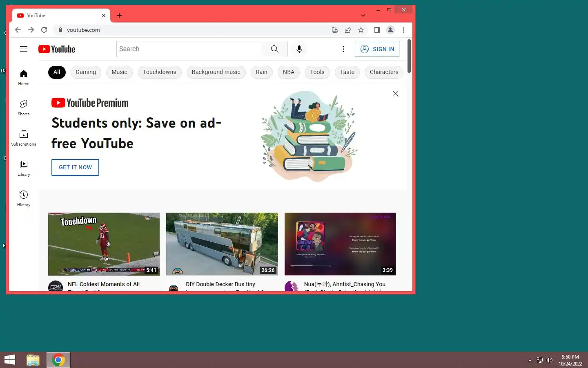This screenshot has height=368, width=588.
Task: Click the GET IT NOW button
Action: coord(75,167)
